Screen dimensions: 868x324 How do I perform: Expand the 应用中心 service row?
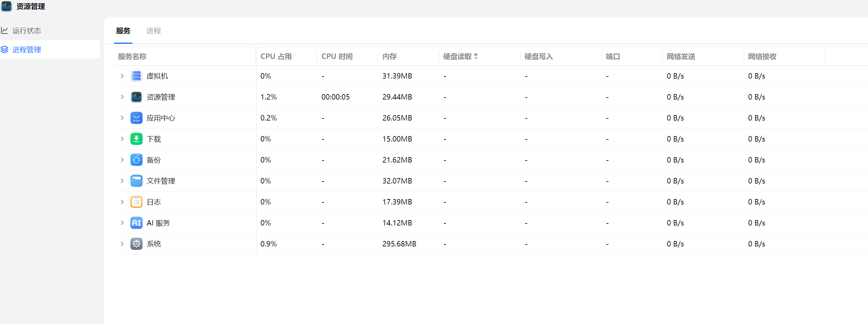122,118
